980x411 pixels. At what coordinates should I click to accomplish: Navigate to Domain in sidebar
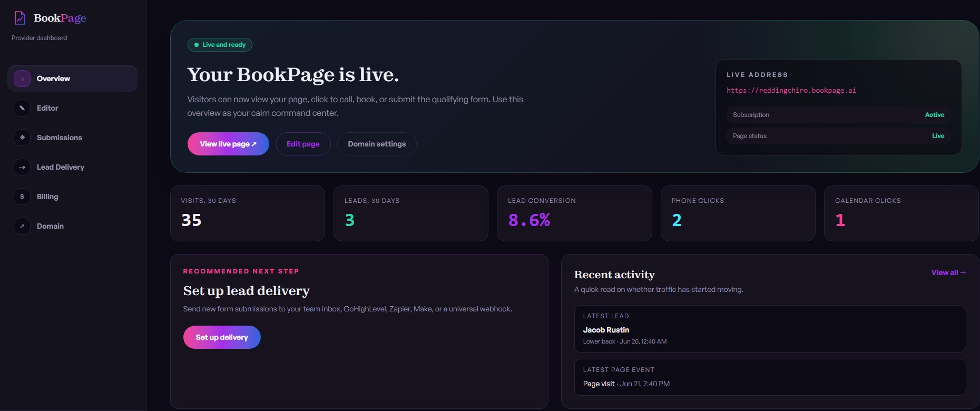pyautogui.click(x=72, y=226)
